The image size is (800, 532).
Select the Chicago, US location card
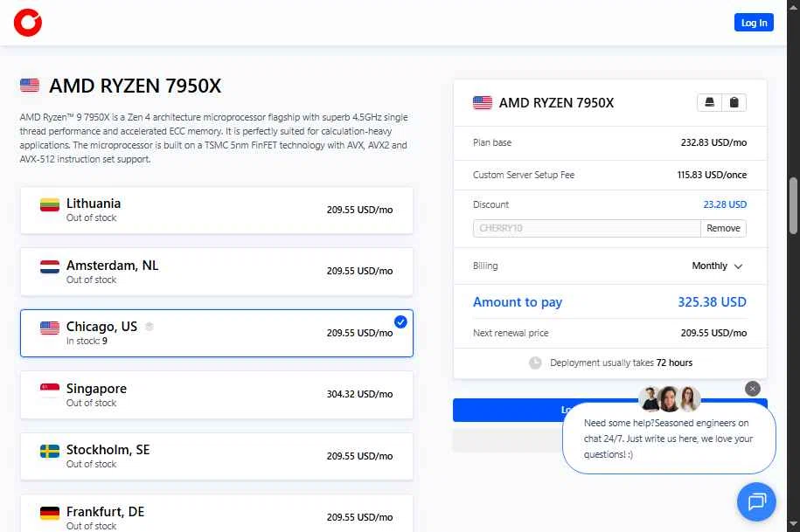coord(216,333)
